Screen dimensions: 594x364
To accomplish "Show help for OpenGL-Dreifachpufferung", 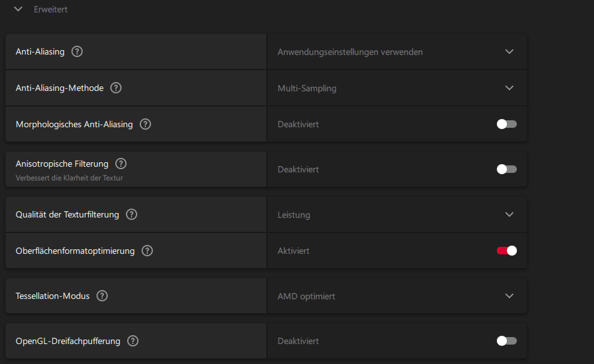I will (x=133, y=341).
